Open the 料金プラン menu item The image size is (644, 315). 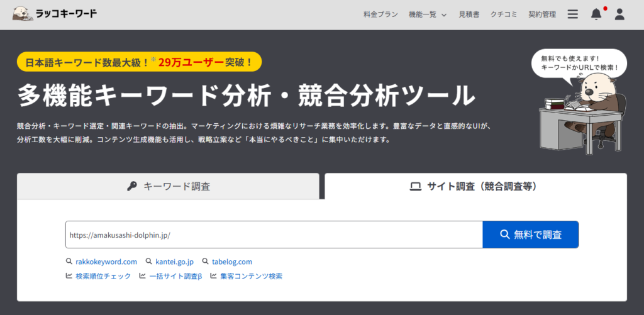tap(380, 14)
